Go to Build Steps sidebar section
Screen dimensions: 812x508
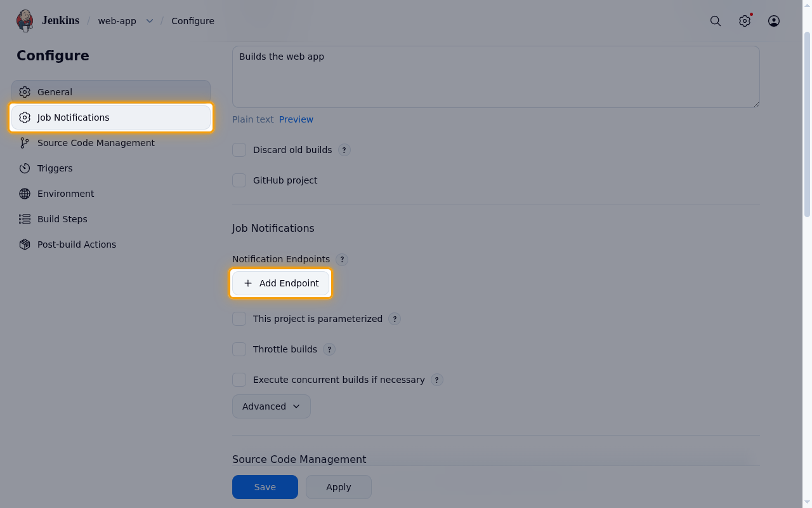(111, 219)
